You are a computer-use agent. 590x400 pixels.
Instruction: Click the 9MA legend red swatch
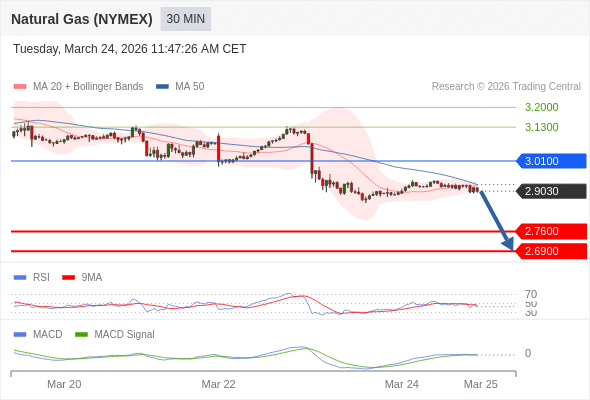68,278
